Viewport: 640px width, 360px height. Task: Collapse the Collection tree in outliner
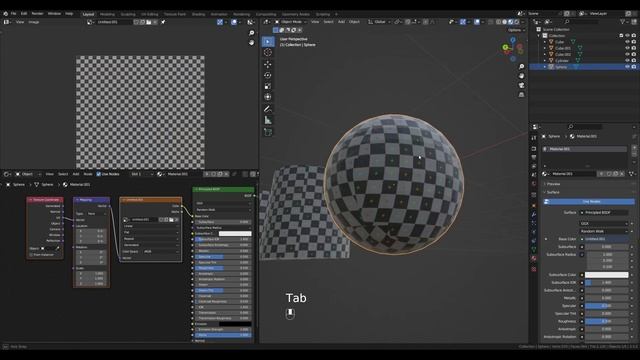click(x=539, y=36)
